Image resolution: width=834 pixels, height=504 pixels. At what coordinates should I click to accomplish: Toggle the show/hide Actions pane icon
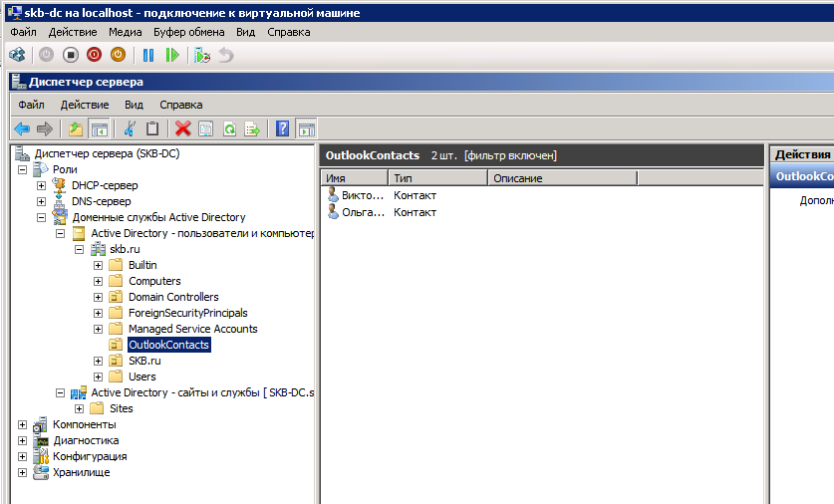click(x=306, y=128)
